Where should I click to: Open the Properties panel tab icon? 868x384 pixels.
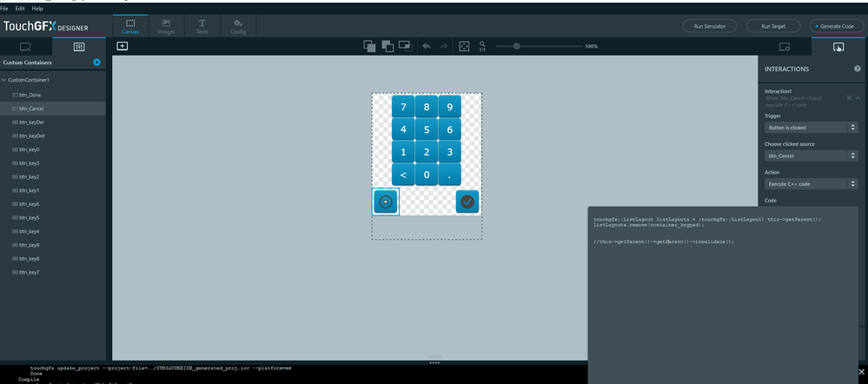[785, 47]
